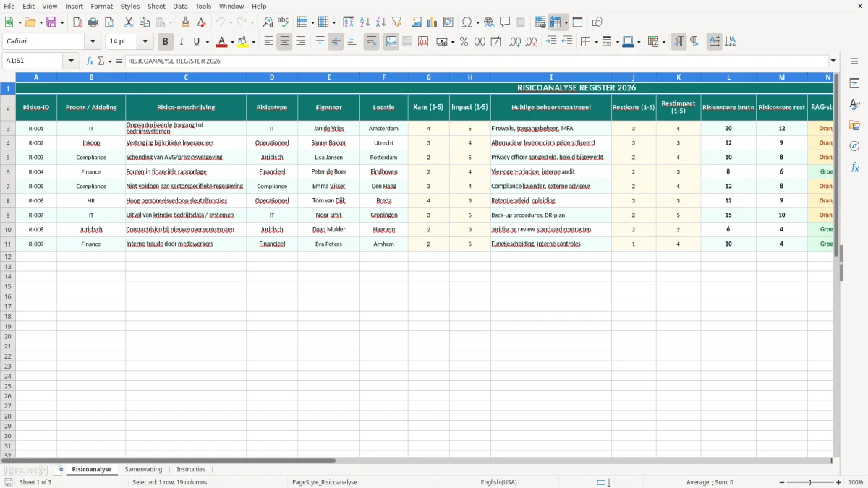Open the Print Preview toggle icon

[x=109, y=22]
